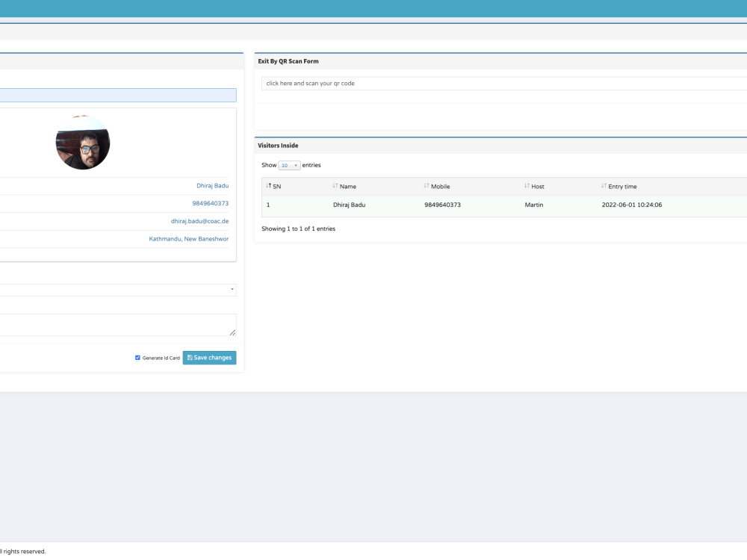Click the dhiraj.badu@coac.de email link
Screen dimensions: 747x560
pos(199,221)
